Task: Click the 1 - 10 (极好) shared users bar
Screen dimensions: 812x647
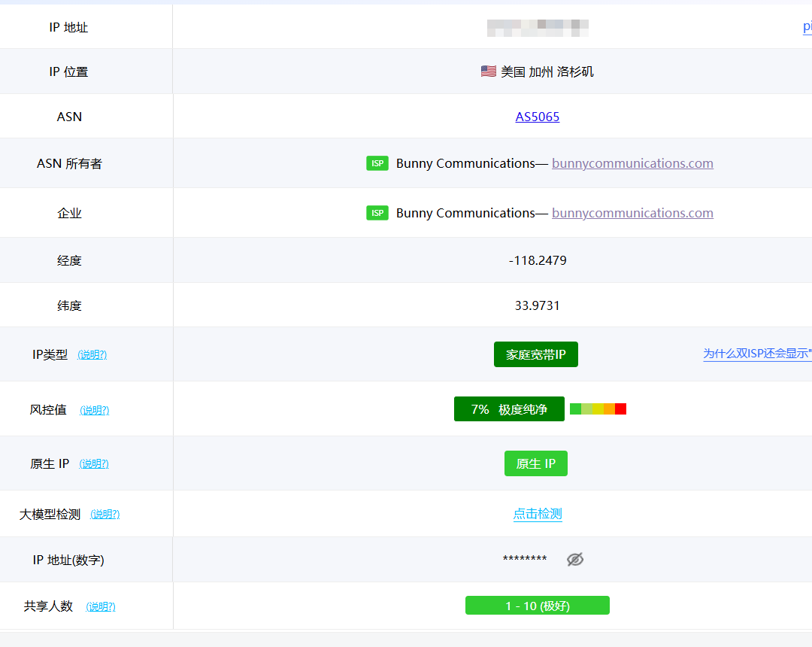Action: pos(538,606)
